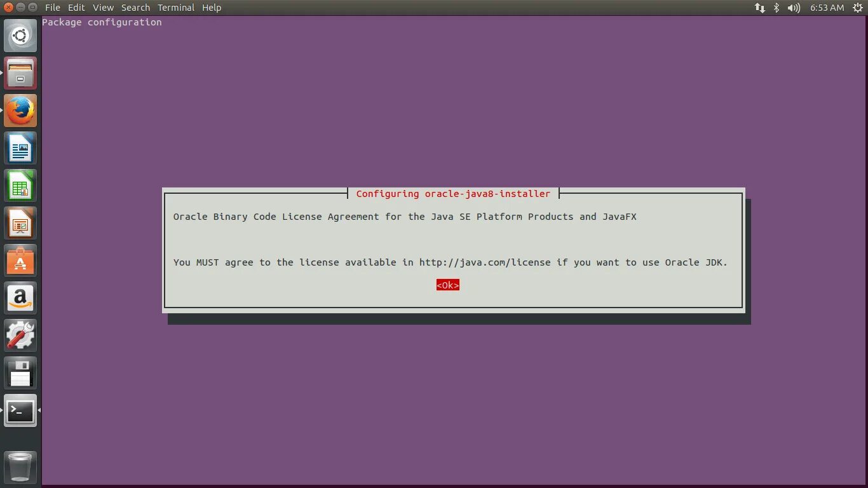
Task: Open the File menu
Action: [x=53, y=8]
